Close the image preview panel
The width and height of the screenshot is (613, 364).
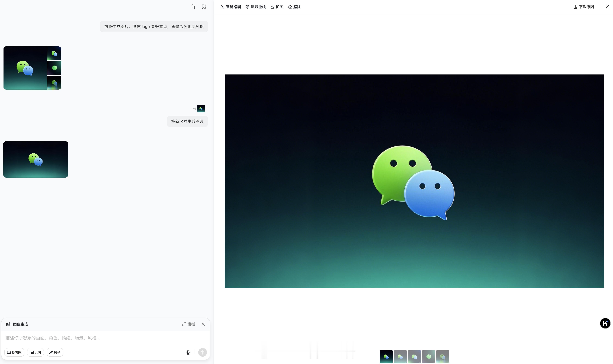click(607, 7)
